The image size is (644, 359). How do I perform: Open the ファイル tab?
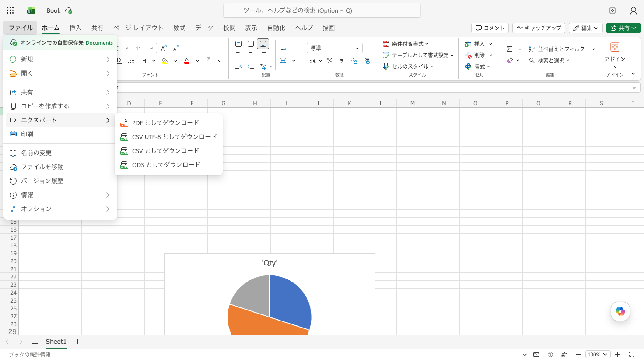[x=21, y=28]
